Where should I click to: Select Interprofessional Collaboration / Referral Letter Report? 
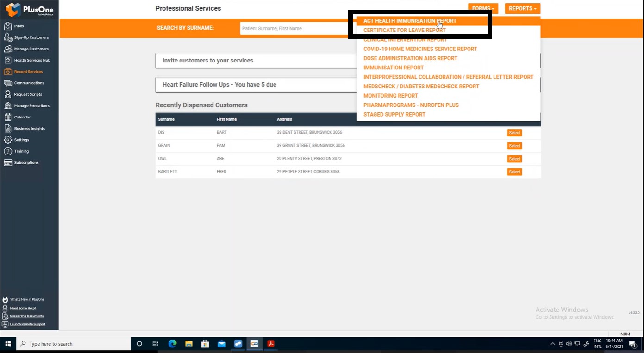coord(448,77)
